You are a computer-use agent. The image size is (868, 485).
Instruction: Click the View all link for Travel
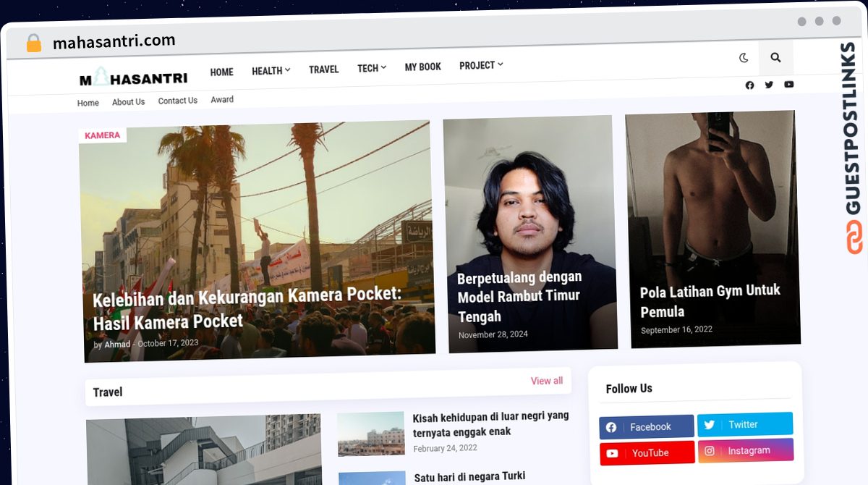[547, 381]
